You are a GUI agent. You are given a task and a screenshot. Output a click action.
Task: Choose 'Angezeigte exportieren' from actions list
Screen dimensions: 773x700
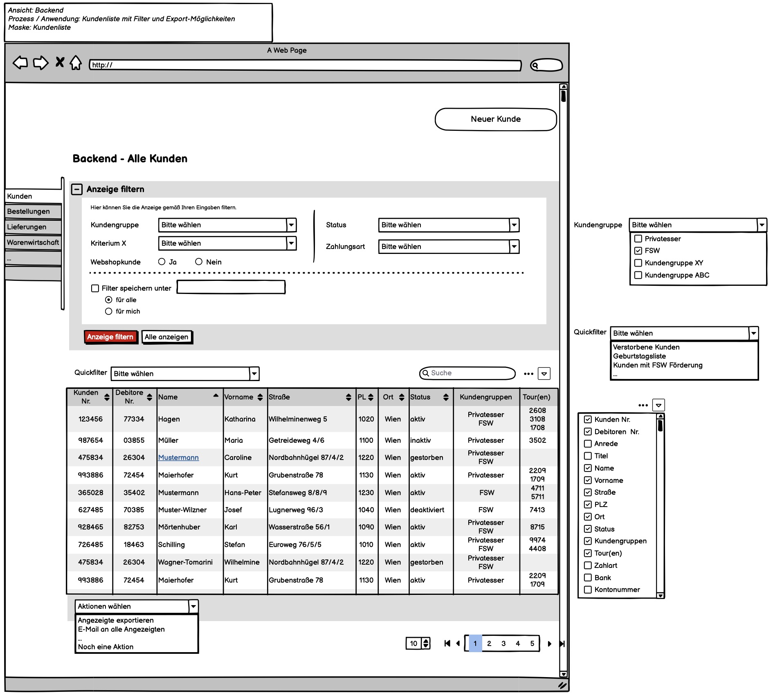(116, 620)
